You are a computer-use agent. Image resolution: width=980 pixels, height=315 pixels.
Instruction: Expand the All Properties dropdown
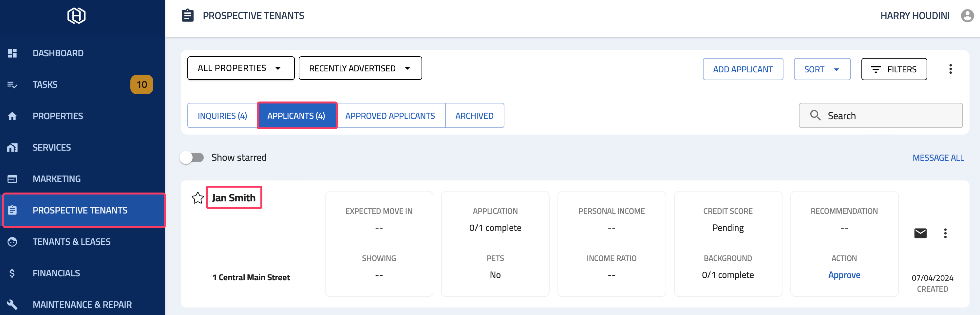[241, 68]
